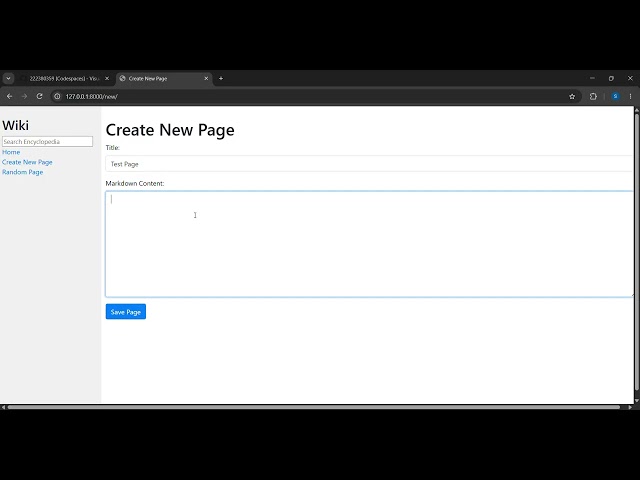Click the browser forward arrow
This screenshot has height=480, width=640.
click(24, 96)
